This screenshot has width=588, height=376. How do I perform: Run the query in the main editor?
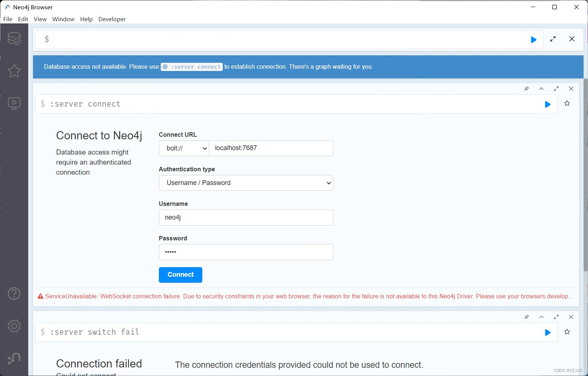[533, 40]
